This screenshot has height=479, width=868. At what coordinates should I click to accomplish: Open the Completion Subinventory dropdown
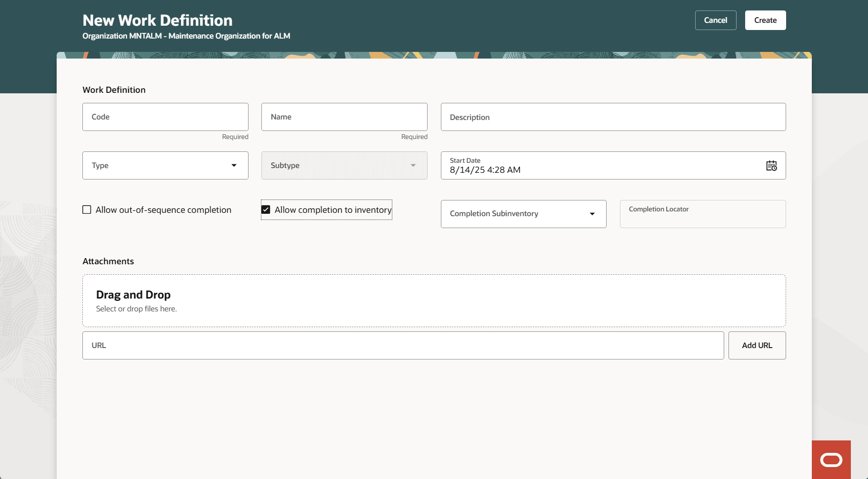[523, 214]
